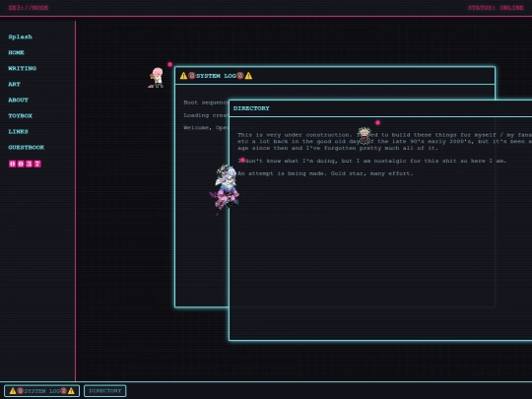This screenshot has width=532, height=399.
Task: Click 'Welcome, Ope' log line
Action: [x=206, y=128]
